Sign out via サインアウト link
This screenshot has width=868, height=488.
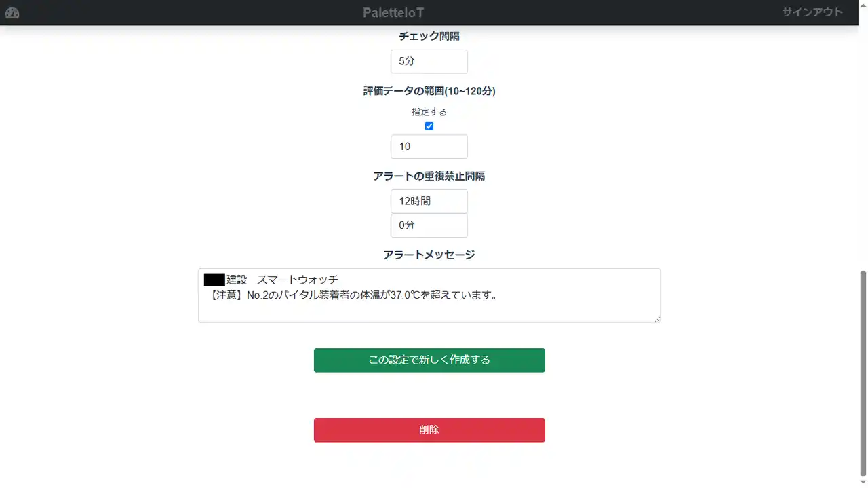[812, 12]
